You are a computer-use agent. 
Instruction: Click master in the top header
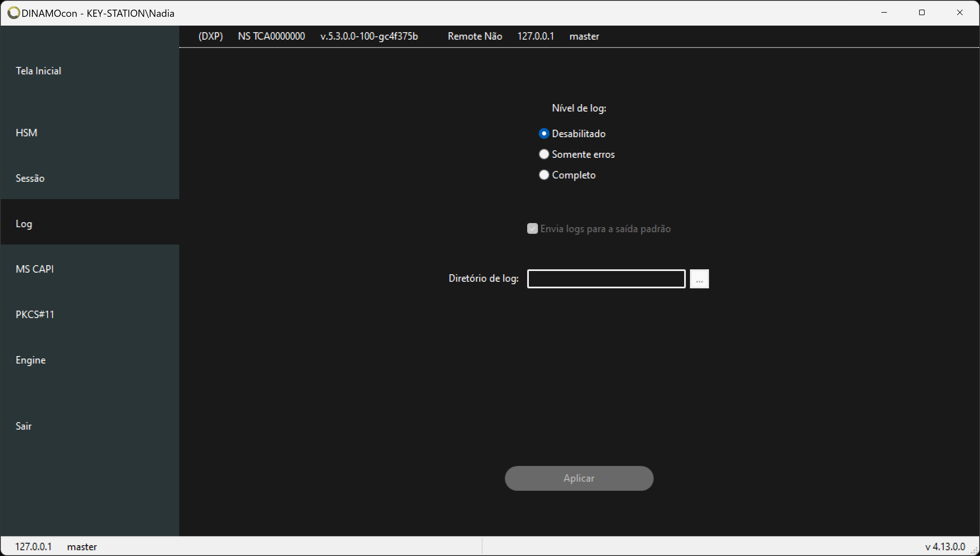pyautogui.click(x=584, y=36)
